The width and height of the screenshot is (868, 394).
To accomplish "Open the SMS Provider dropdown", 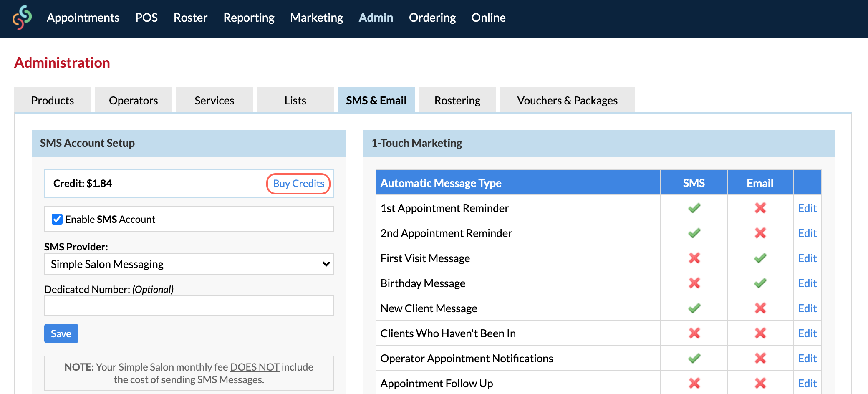I will 189,264.
